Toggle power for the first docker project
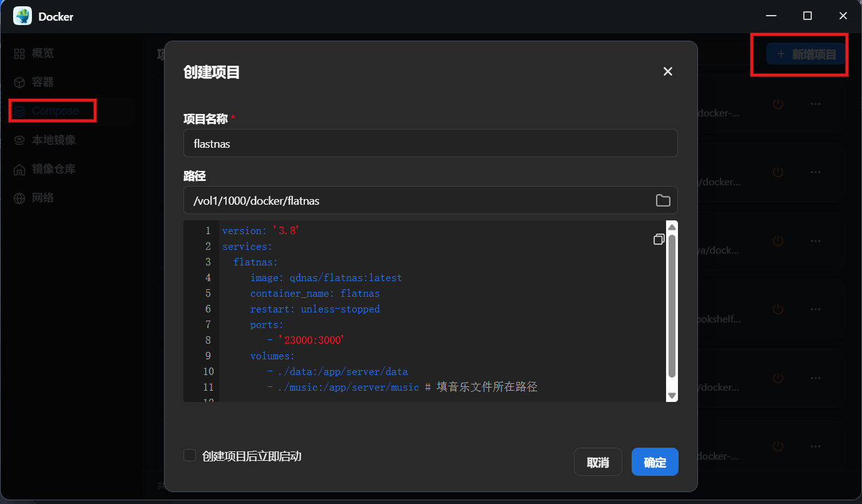862x504 pixels. 777,104
